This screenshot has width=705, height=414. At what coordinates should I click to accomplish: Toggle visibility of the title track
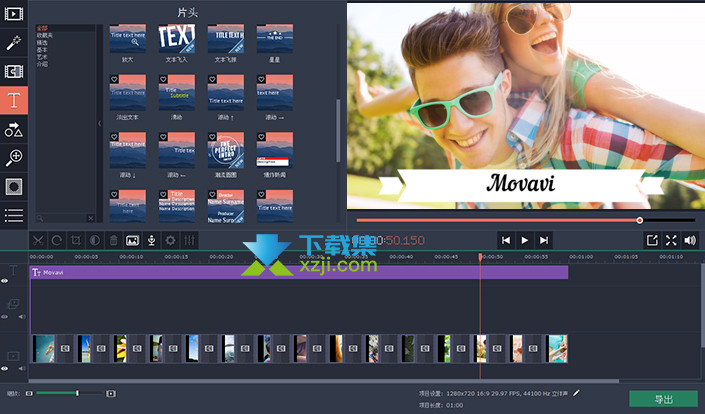pyautogui.click(x=4, y=281)
